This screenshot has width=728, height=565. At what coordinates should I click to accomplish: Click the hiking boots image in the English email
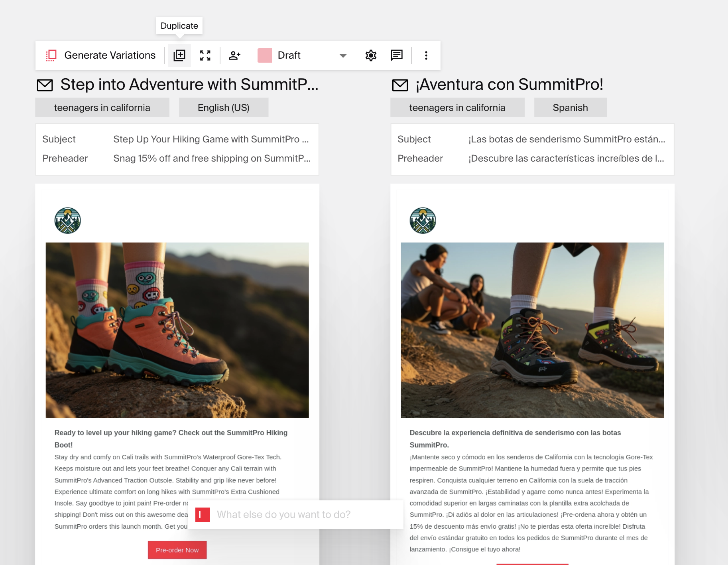point(177,329)
